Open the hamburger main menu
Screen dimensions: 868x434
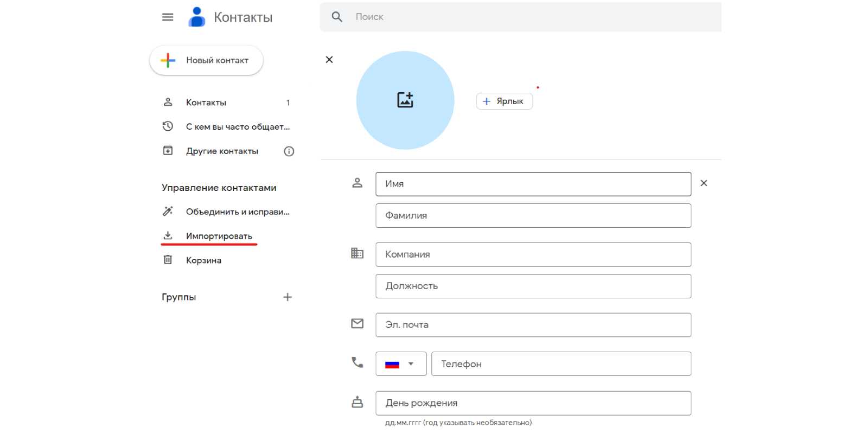168,17
